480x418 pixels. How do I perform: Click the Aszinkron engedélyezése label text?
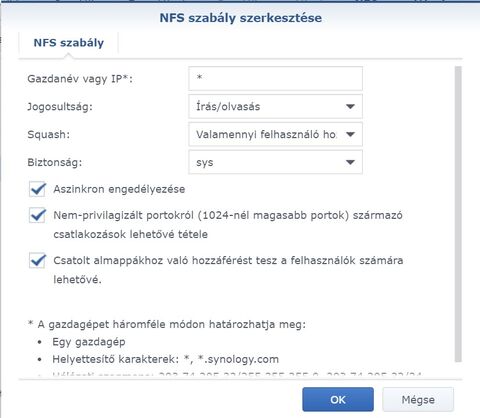click(x=119, y=189)
